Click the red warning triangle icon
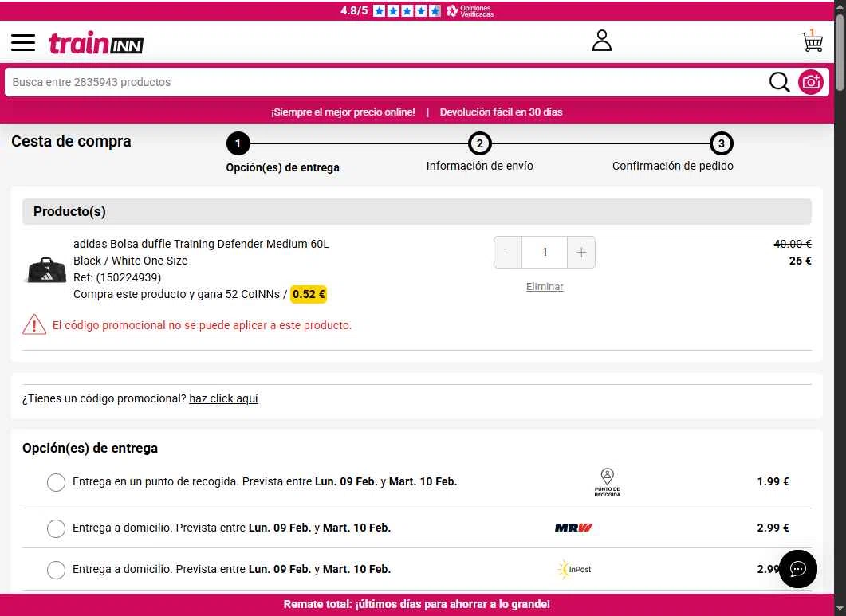Viewport: 846px width, 616px height. coord(34,324)
